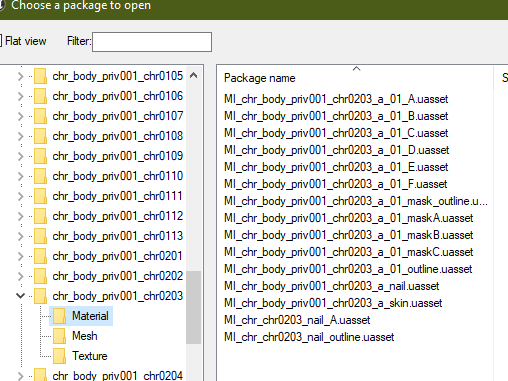Screen dimensions: 508x381
Task: Select MI_chr_body_priv001_chr0203_a_nail.uasset
Action: tap(331, 286)
